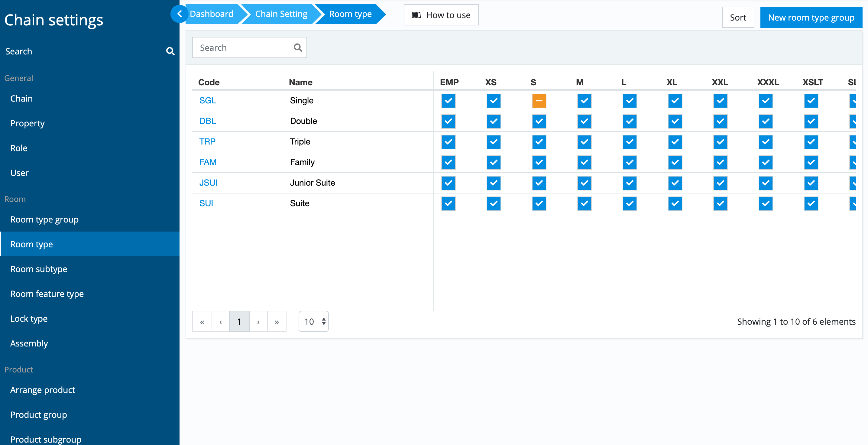The height and width of the screenshot is (445, 868).
Task: Open Chain Setting breadcrumb
Action: click(281, 14)
